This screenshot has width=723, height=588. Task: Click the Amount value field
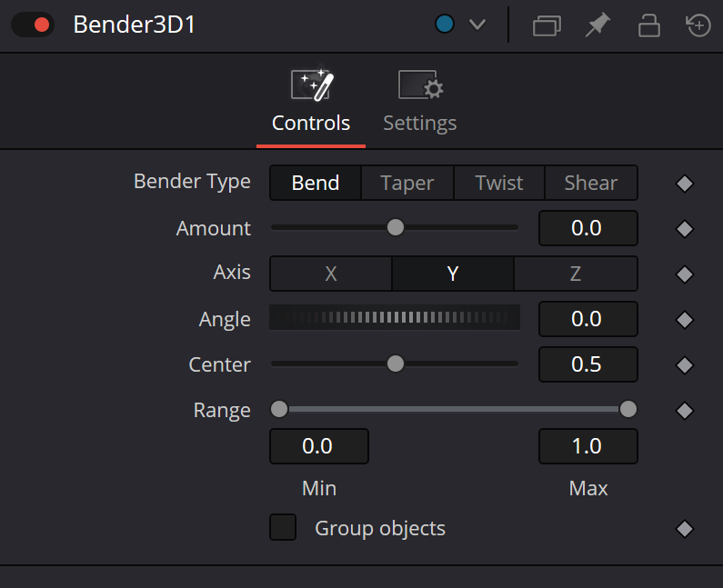[587, 228]
